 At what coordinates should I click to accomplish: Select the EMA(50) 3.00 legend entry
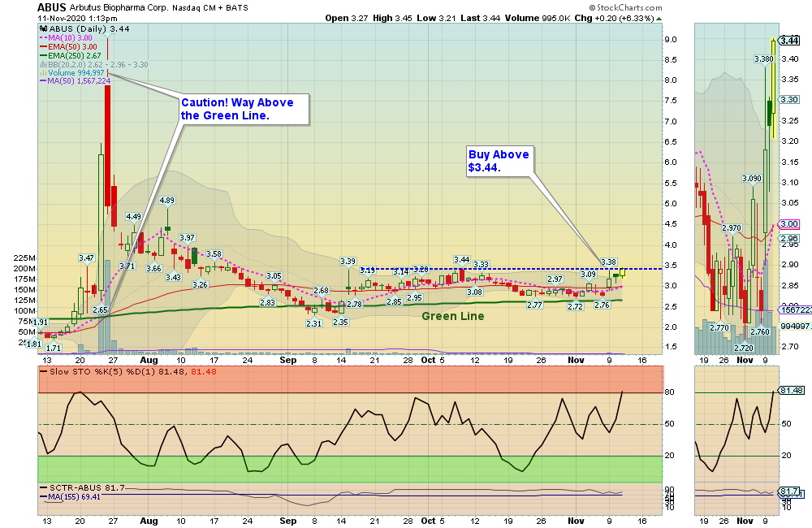(68, 46)
